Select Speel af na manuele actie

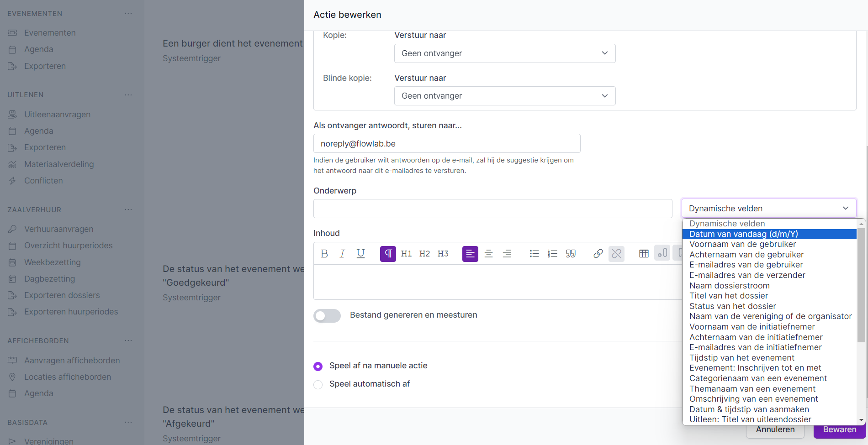pyautogui.click(x=318, y=366)
